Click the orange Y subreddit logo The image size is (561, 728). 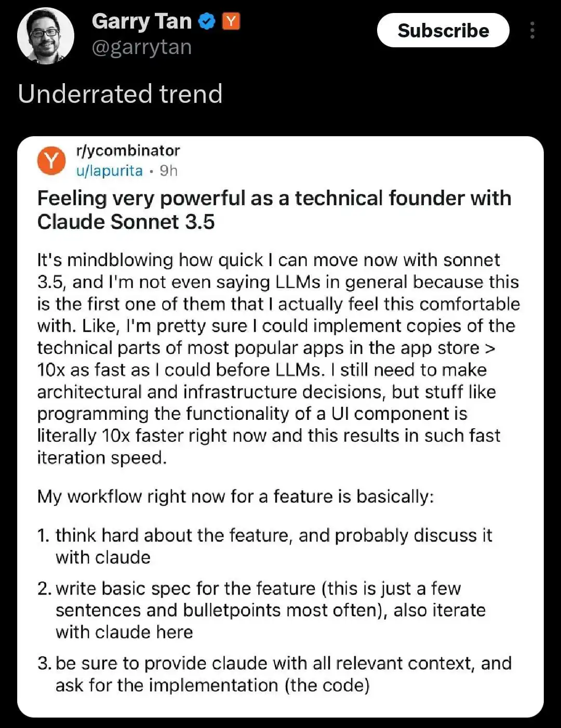click(51, 161)
